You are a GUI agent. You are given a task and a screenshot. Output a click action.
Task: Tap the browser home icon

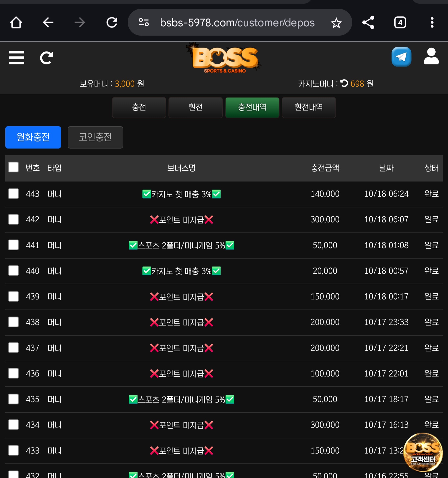[x=16, y=23]
